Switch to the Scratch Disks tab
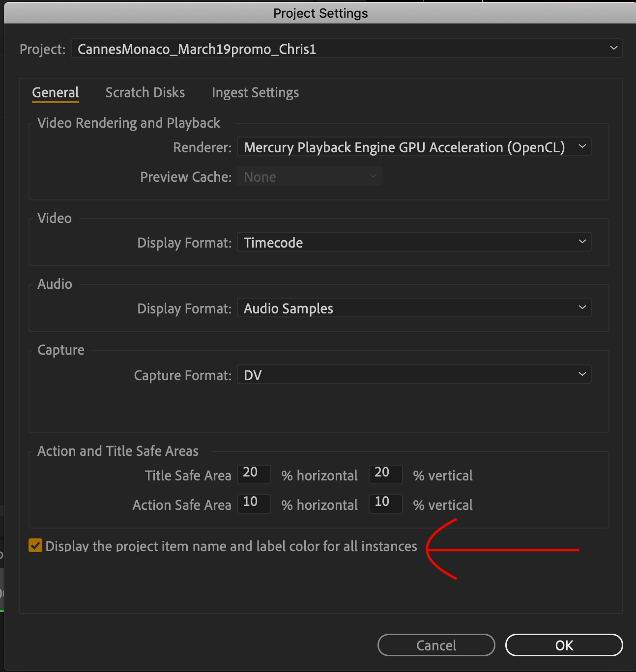The height and width of the screenshot is (672, 636). click(145, 92)
